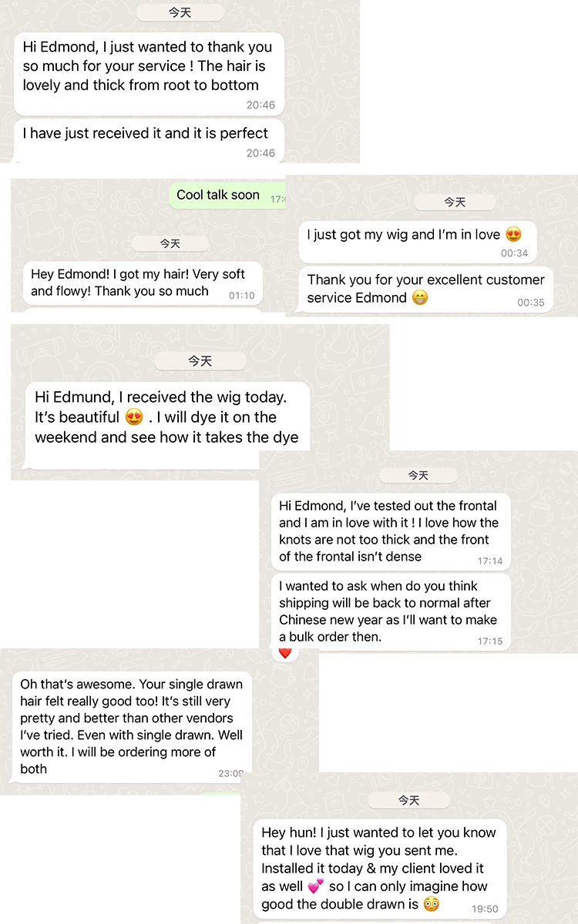This screenshot has height=924, width=578.
Task: Select the "Very soft and flowy" message bubble
Action: coord(143,283)
